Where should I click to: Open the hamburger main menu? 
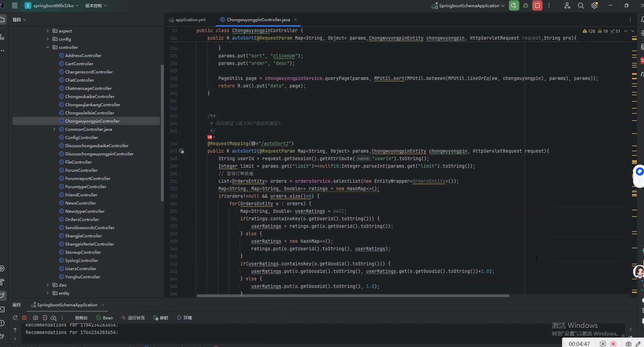pos(15,5)
